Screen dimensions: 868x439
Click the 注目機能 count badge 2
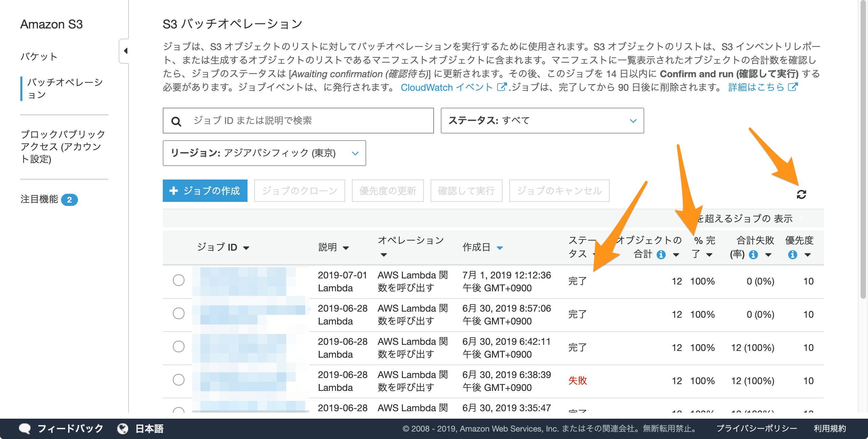click(70, 200)
